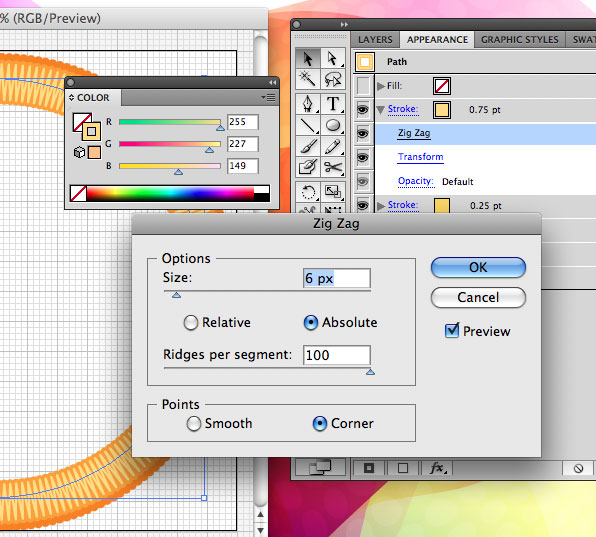The height and width of the screenshot is (537, 596).
Task: Click the R value field showing 255
Action: [243, 122]
